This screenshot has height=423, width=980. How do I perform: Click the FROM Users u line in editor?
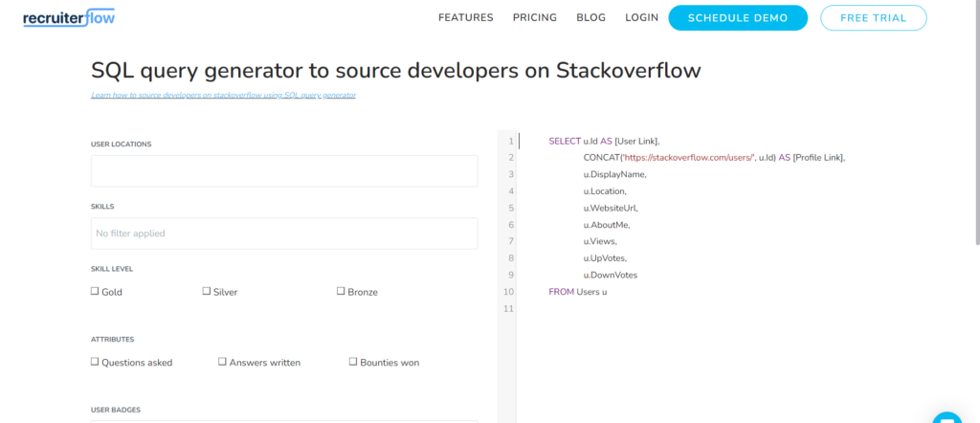point(578,292)
